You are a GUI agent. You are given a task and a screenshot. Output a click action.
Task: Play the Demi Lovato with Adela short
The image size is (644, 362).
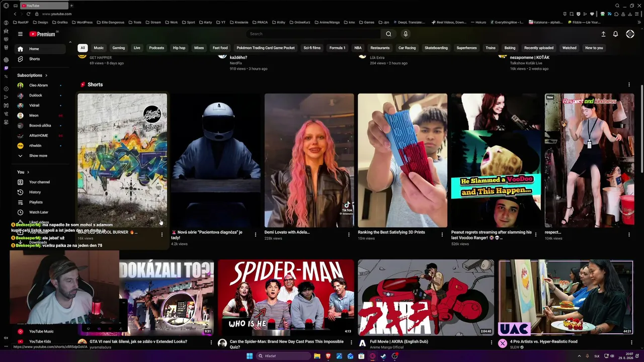(x=309, y=160)
